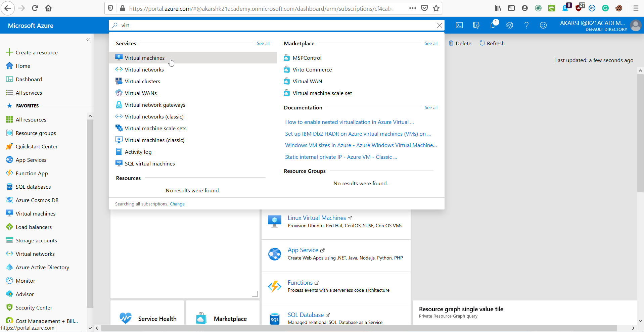The image size is (644, 332).
Task: Send feedback via the smiley icon
Action: coord(543,25)
